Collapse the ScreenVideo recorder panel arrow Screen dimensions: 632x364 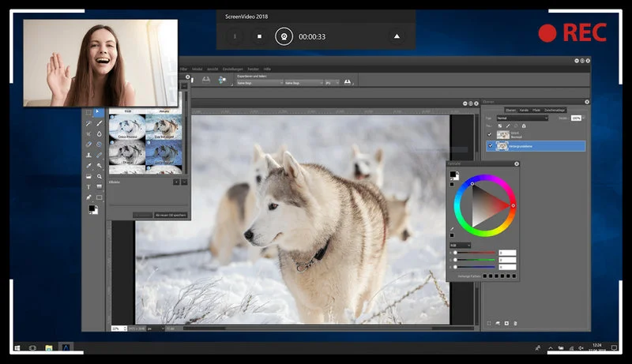397,36
